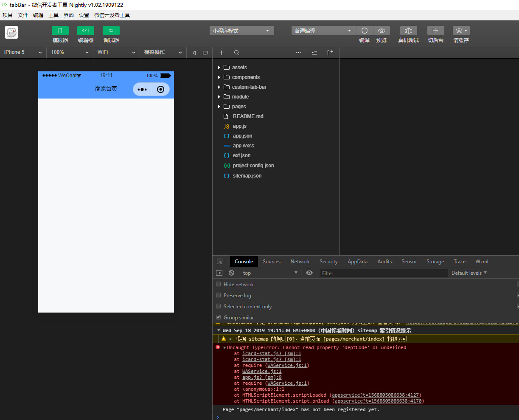Open project.config.json file
This screenshot has width=519, height=420.
pos(253,166)
